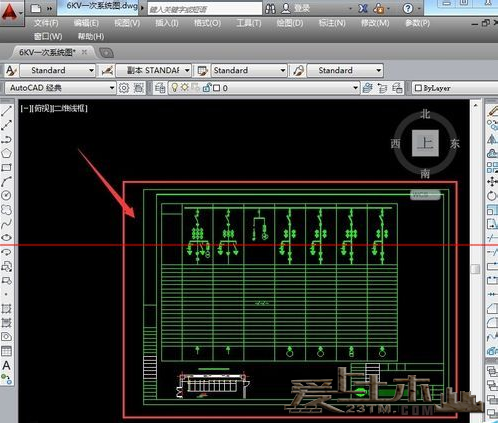Select the Table tool in draw toolbar
Viewport: 499px width, 423px height.
pos(6,351)
